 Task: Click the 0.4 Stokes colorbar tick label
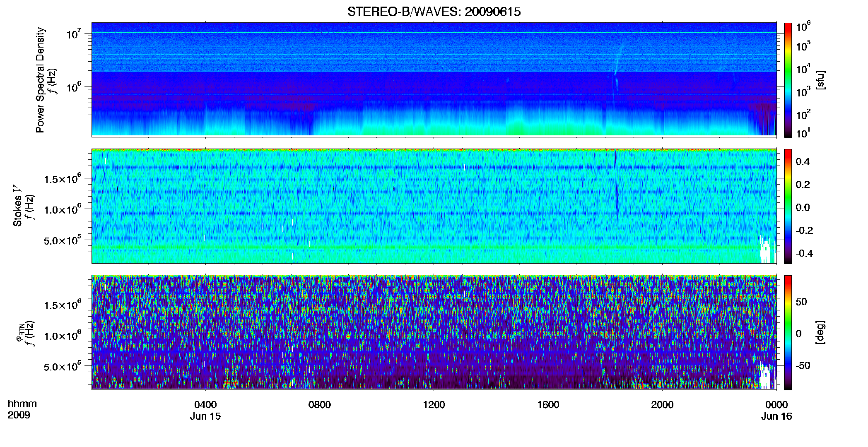point(803,162)
